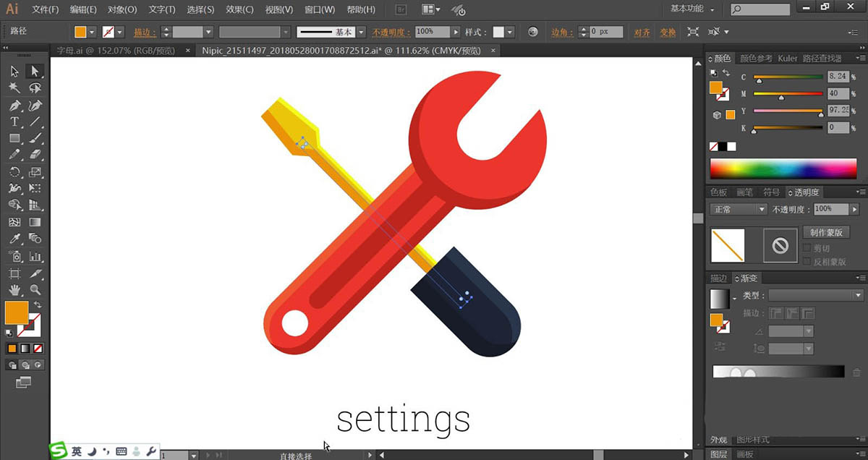Image resolution: width=868 pixels, height=460 pixels.
Task: Swap fill and stroke in toolbox
Action: (x=38, y=304)
